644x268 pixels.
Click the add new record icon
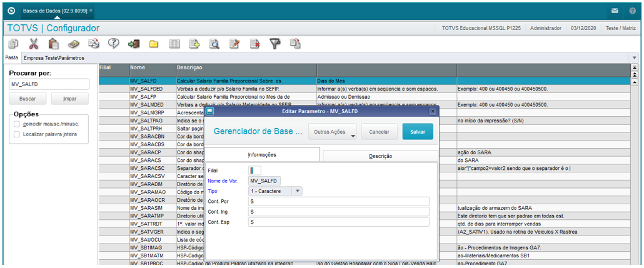[x=194, y=44]
